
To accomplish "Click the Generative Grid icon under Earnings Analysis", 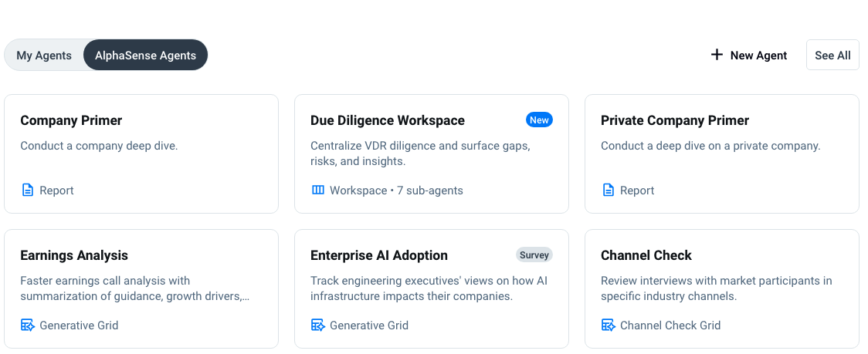I will coord(28,325).
